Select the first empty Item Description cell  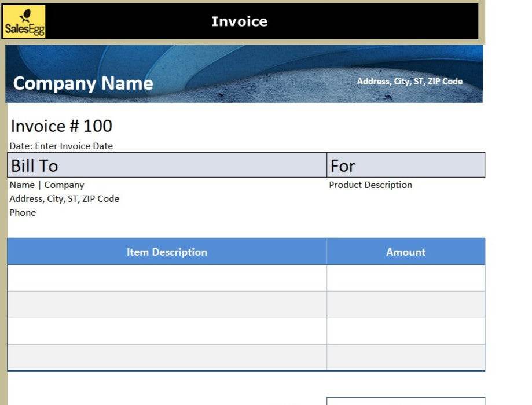click(x=167, y=278)
